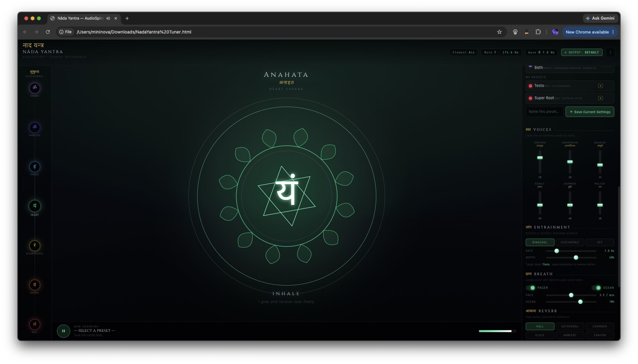Adjust the master volume bar
638x364 pixels.
pyautogui.click(x=497, y=331)
